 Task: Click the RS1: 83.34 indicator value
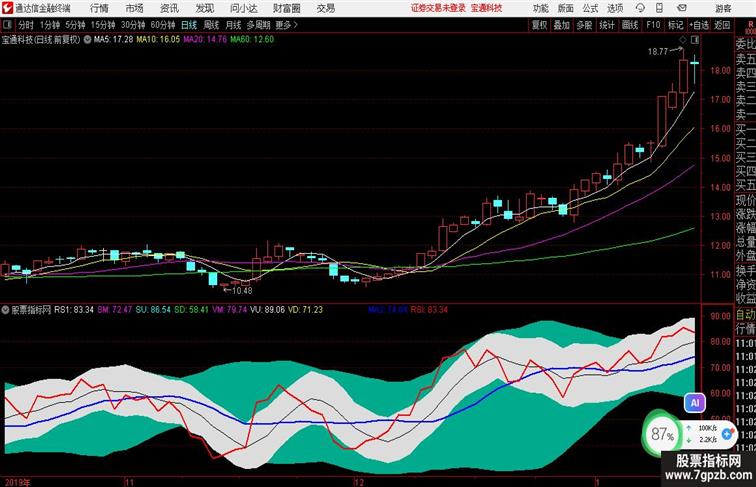pos(74,310)
